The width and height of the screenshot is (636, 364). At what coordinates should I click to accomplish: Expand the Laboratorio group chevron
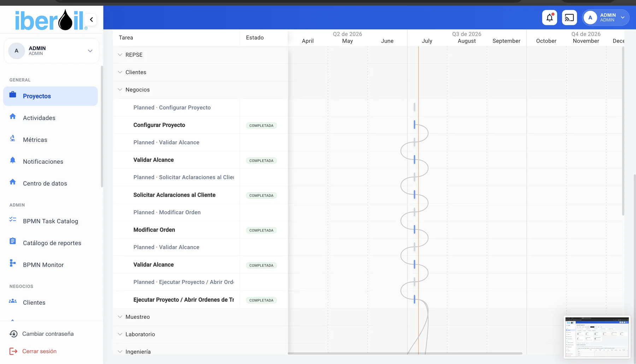tap(120, 334)
